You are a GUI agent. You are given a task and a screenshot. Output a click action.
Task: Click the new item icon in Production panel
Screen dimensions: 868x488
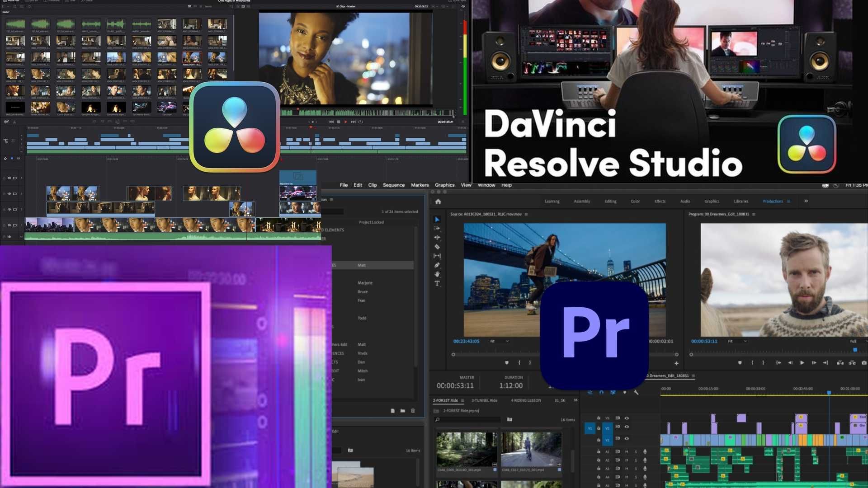[x=392, y=411]
